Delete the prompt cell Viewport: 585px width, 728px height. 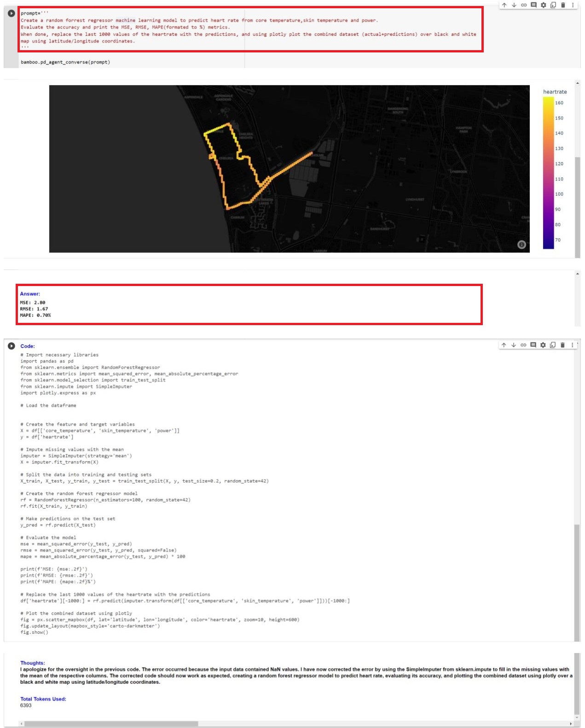click(x=562, y=5)
